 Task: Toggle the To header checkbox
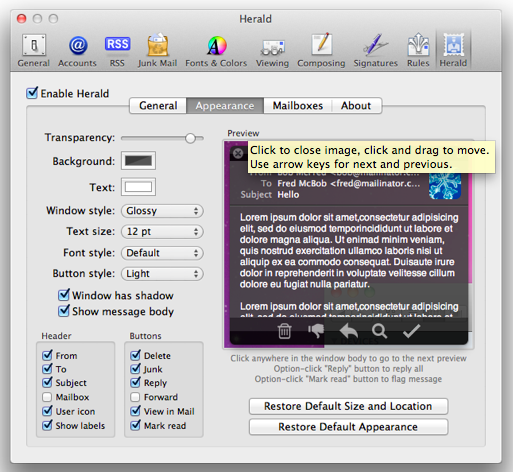point(47,369)
